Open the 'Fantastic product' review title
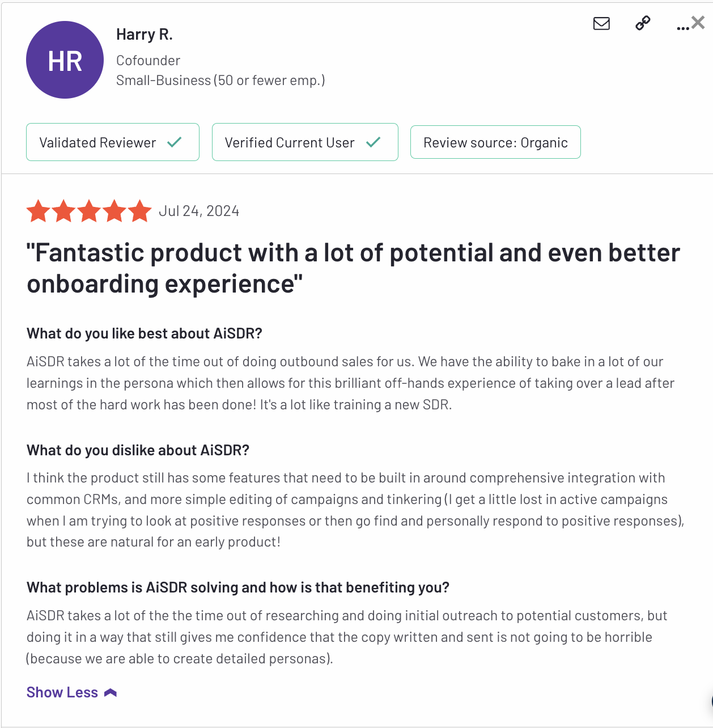This screenshot has width=713, height=728. (x=353, y=268)
